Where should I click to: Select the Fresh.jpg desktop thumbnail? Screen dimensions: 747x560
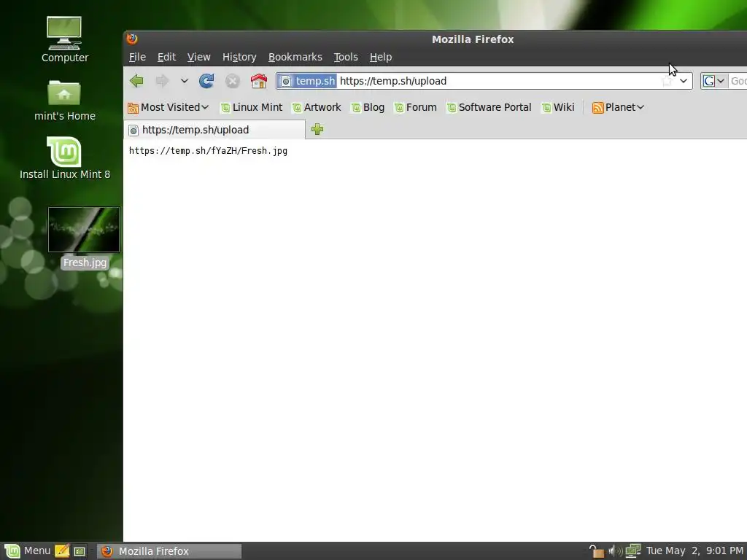click(84, 230)
